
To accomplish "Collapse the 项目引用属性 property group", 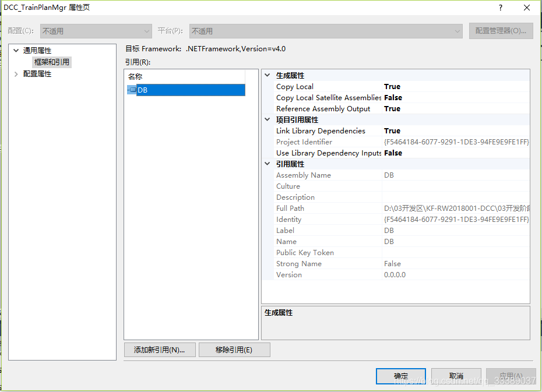I will [x=267, y=119].
